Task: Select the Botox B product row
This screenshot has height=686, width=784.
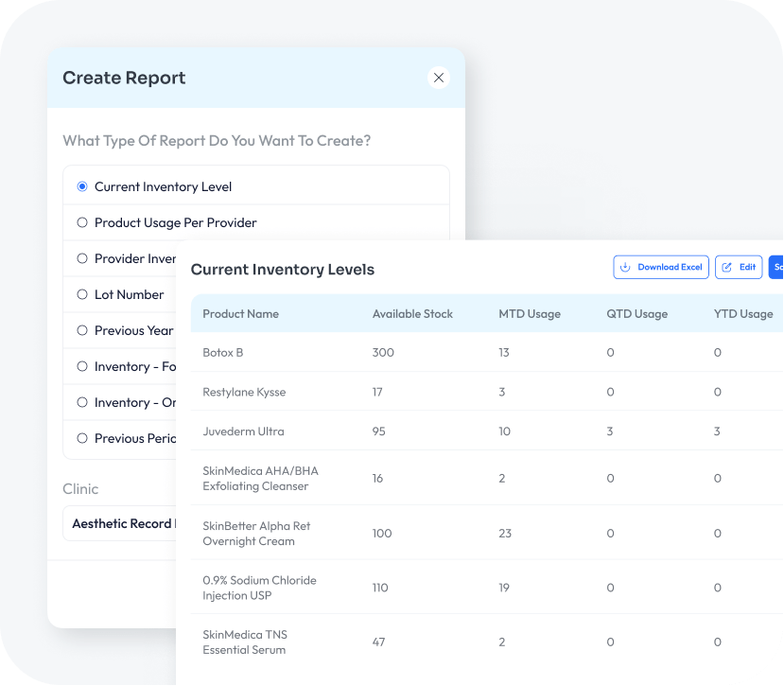Action: [x=223, y=352]
